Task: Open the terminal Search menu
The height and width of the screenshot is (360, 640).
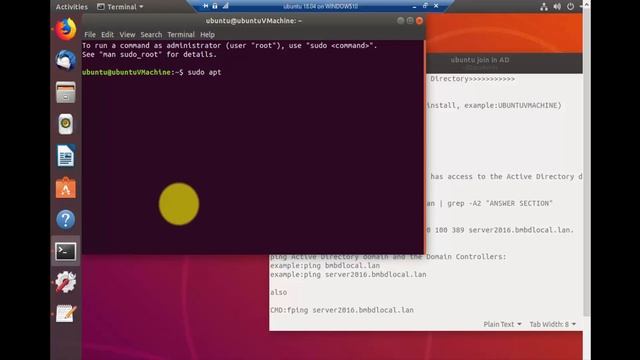Action: (151, 35)
